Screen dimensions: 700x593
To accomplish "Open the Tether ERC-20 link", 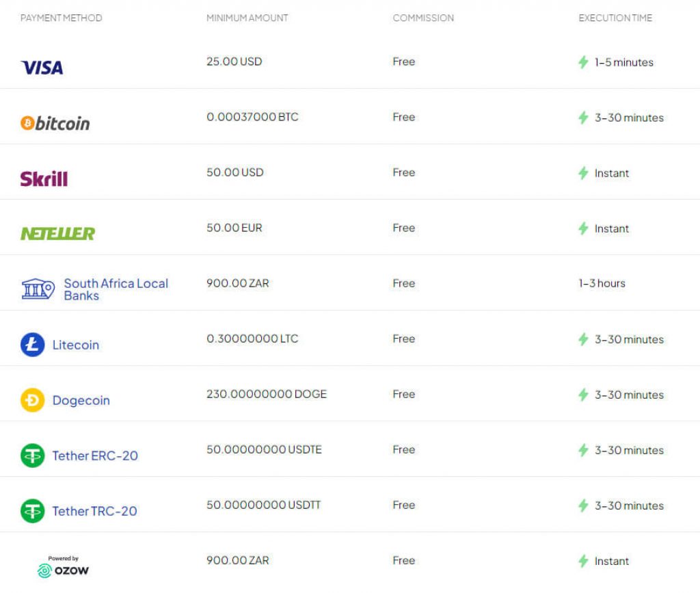I will (95, 456).
